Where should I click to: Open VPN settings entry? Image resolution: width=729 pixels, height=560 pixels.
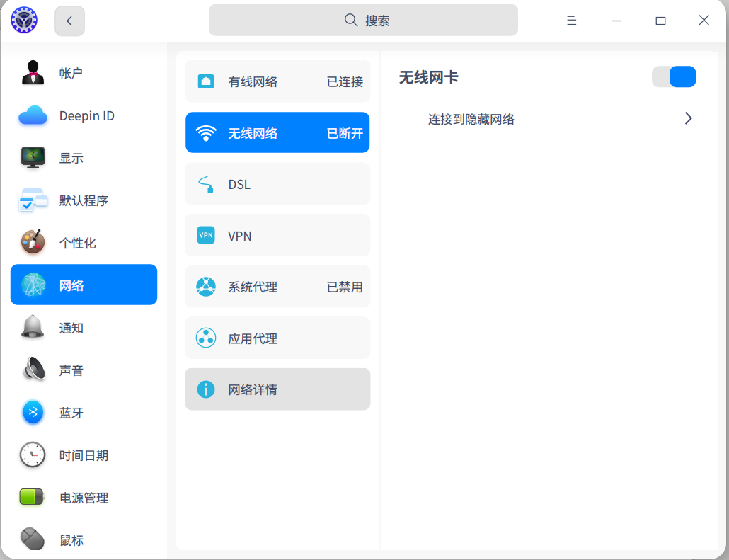(277, 236)
